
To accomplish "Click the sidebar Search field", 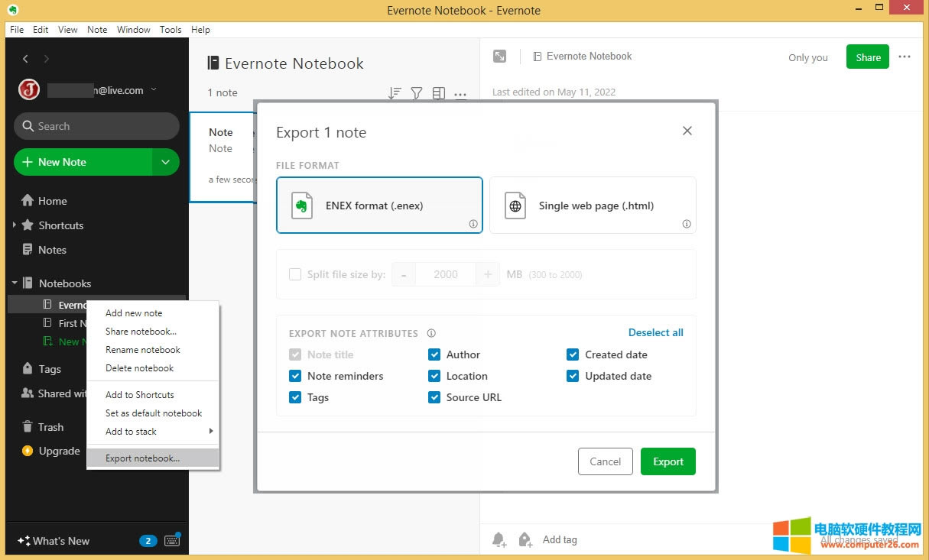I will [x=96, y=126].
